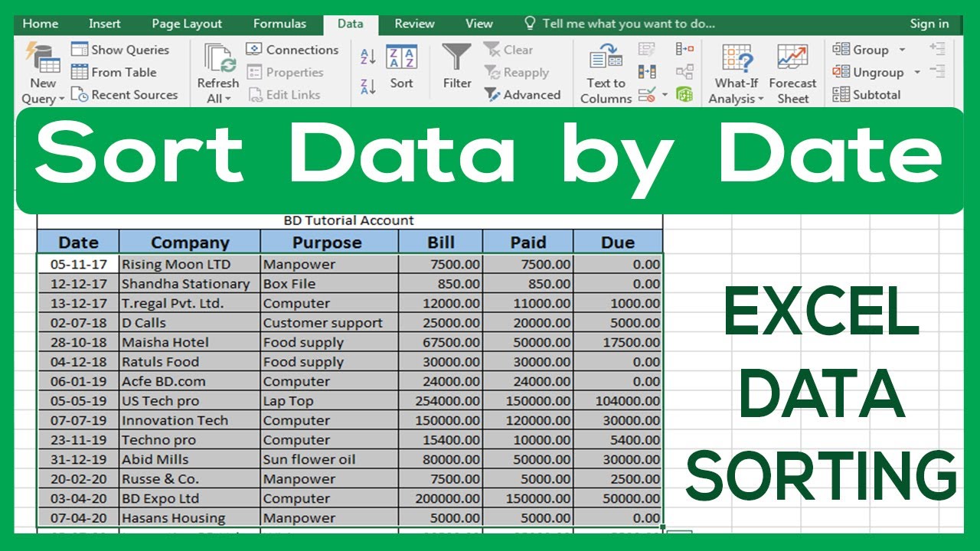Screen dimensions: 980x551
Task: Click the Hide Detail outline icon
Action: 937,71
